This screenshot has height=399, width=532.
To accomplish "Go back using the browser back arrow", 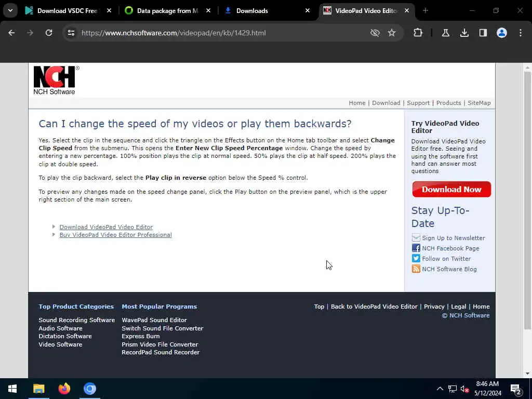I will [11, 33].
